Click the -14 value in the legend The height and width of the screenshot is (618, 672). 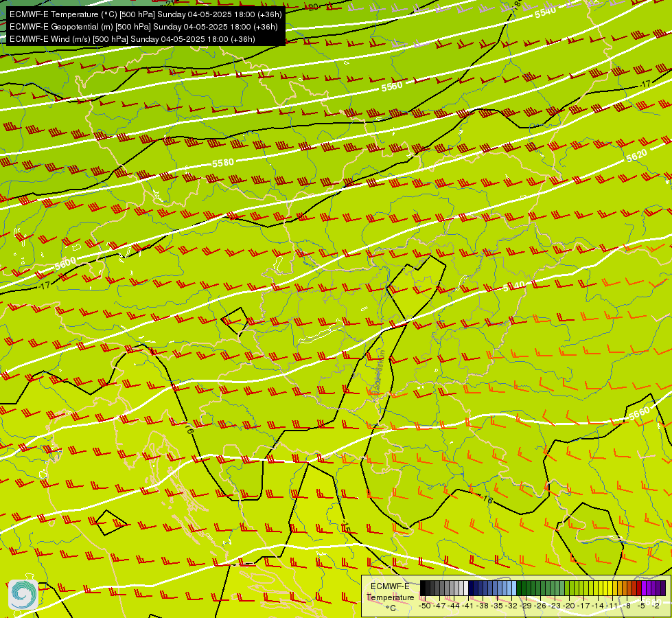coord(599,606)
